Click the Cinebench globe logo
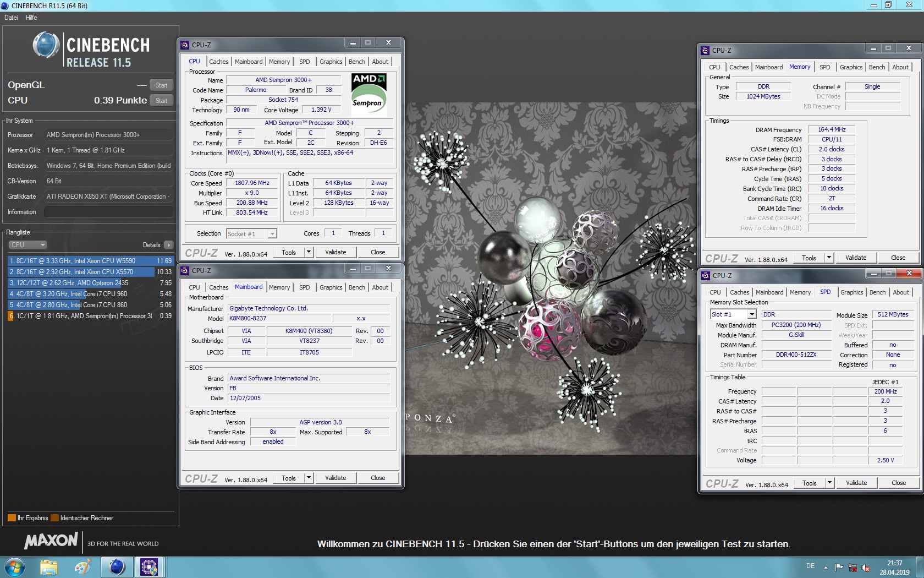 (46, 45)
